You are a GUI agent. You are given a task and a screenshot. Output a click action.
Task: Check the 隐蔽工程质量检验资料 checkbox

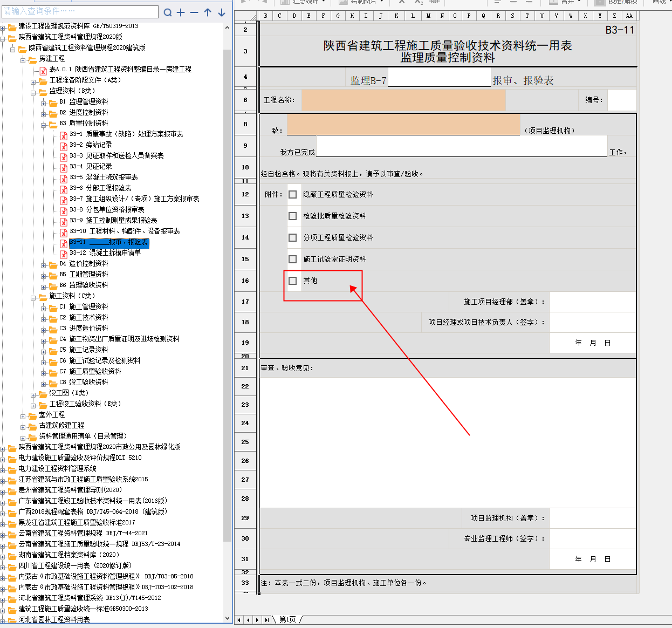point(293,194)
